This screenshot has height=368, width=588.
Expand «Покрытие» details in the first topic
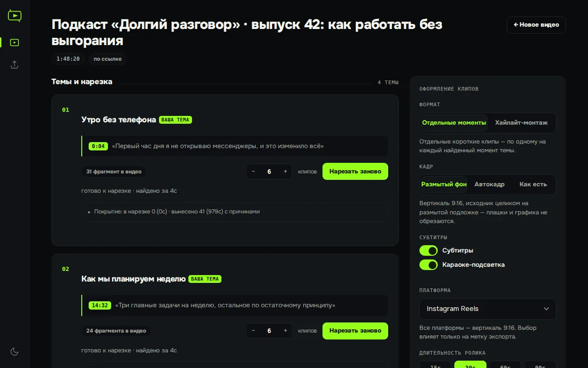235,212
